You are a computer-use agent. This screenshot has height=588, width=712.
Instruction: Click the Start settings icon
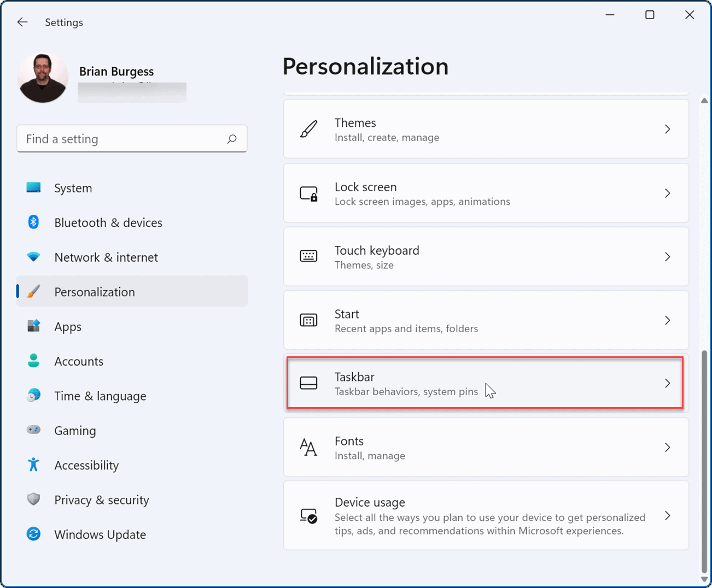[x=309, y=320]
